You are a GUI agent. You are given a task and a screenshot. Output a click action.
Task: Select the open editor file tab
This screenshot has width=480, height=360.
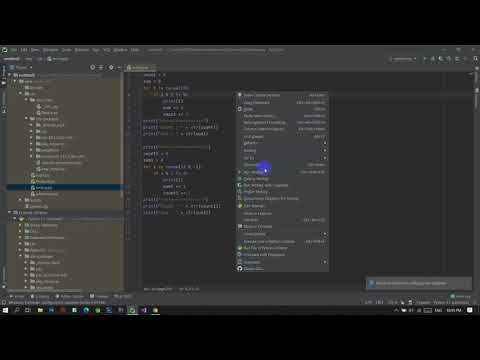[x=139, y=68]
